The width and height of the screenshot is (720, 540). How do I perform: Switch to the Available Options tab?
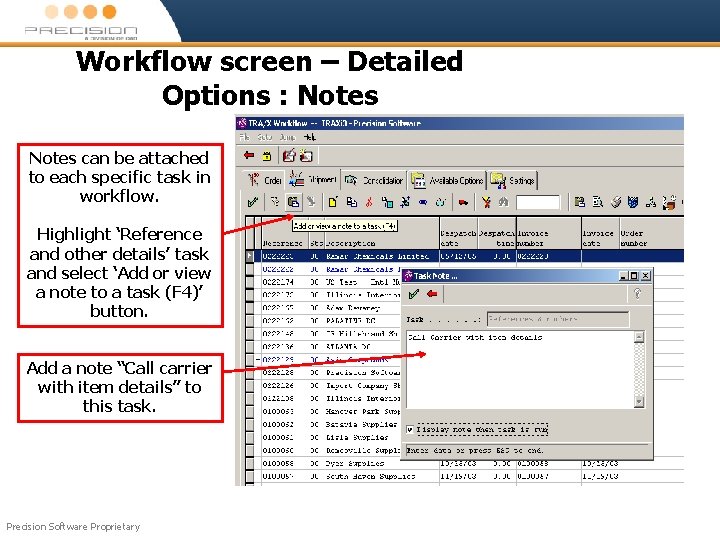(447, 180)
